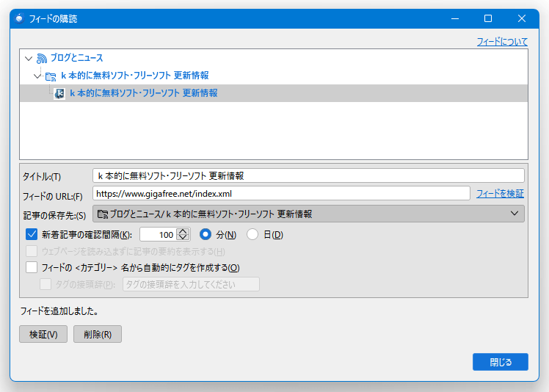Select the 日(D) radio button
This screenshot has height=392, width=549.
click(252, 234)
